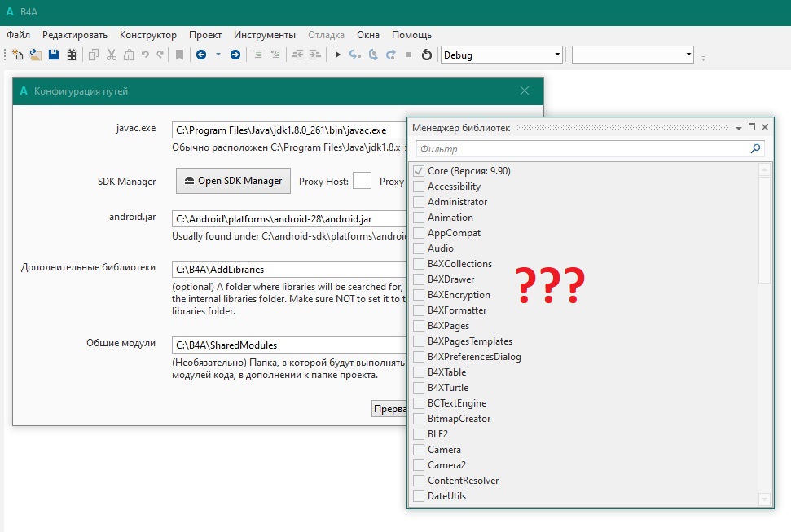Toggle the Core library checkbox
This screenshot has width=791, height=532.
419,171
